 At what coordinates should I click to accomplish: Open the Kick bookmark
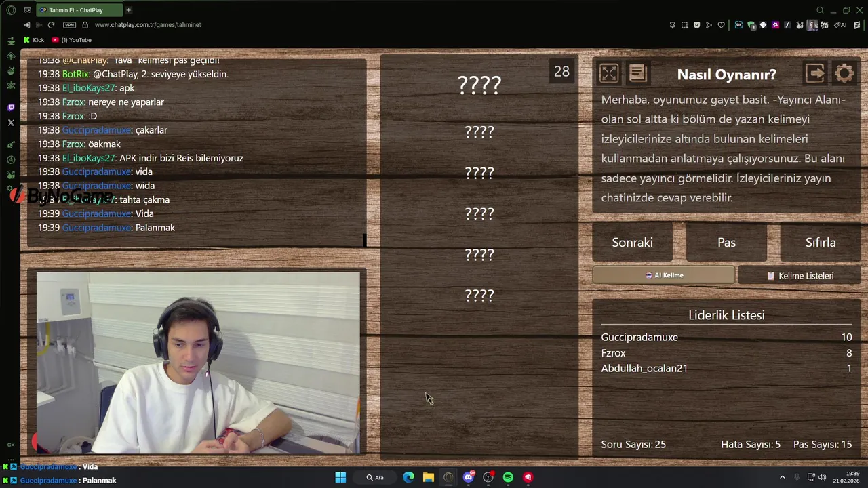pyautogui.click(x=34, y=40)
